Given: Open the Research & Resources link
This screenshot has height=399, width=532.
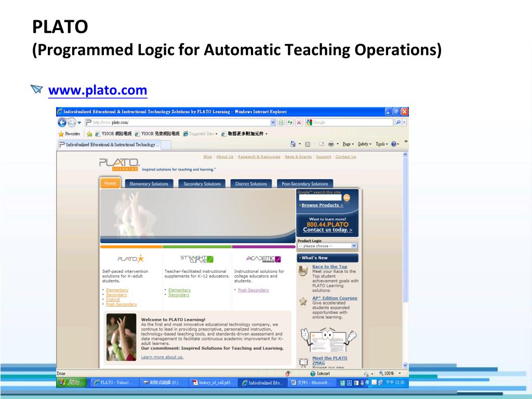Looking at the screenshot, I should point(259,157).
